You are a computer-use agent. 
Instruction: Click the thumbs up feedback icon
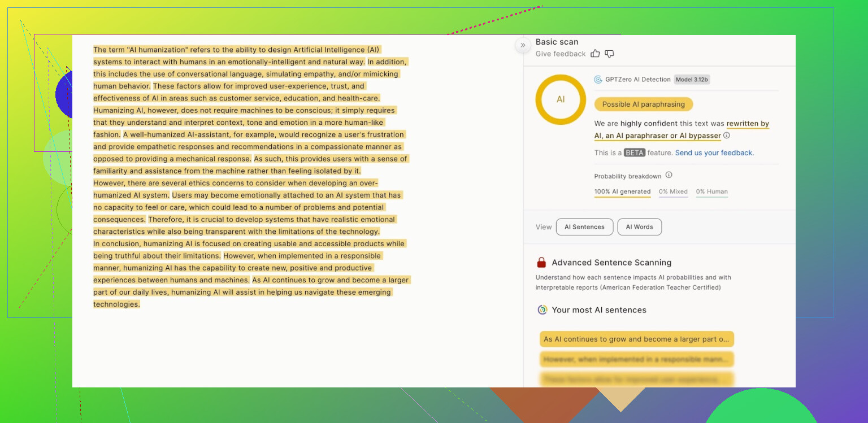tap(595, 54)
